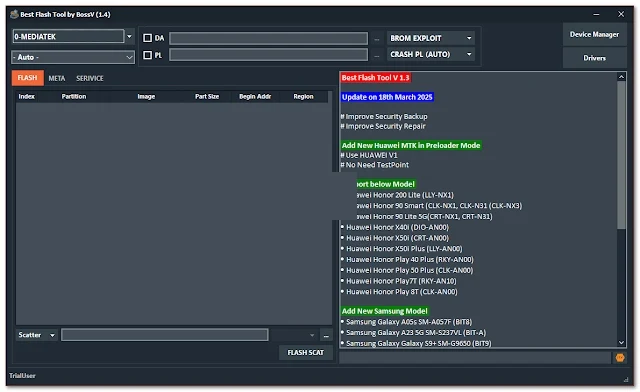Click 'Huawei Honor X50i Plus (LLY-AN00)' line
Screen dimensions: 640x392
(402, 249)
